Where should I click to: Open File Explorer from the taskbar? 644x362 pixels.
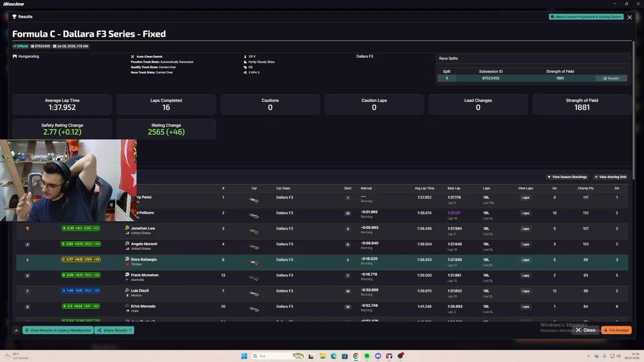point(323,356)
